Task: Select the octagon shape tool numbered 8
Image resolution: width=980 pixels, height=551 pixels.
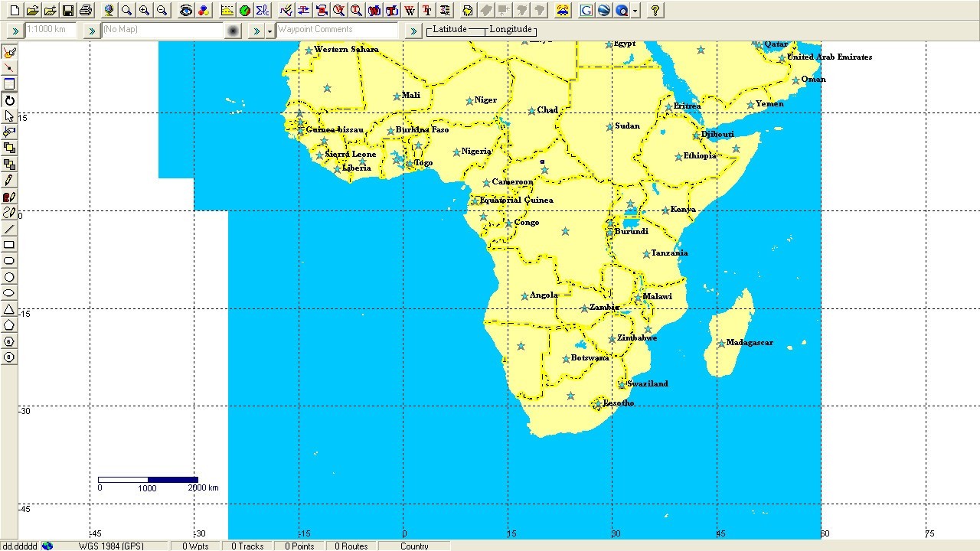Action: pos(9,357)
